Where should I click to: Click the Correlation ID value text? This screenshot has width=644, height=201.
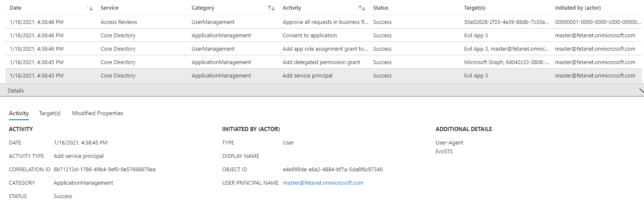coord(104,169)
